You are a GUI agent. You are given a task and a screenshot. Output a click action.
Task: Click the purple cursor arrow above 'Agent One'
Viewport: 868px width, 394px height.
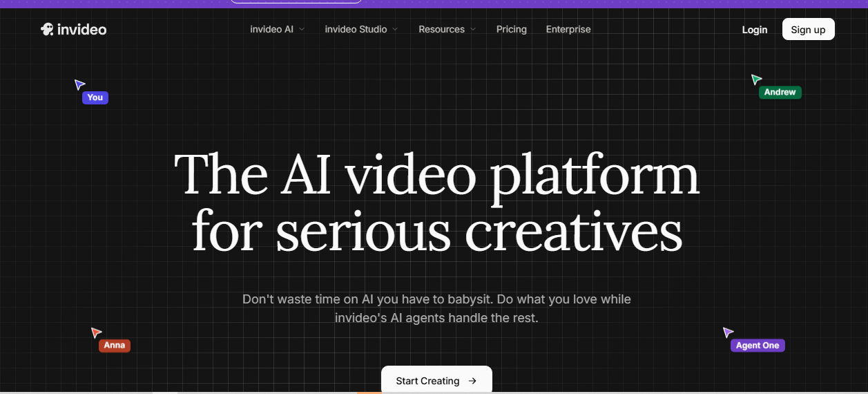pos(728,332)
